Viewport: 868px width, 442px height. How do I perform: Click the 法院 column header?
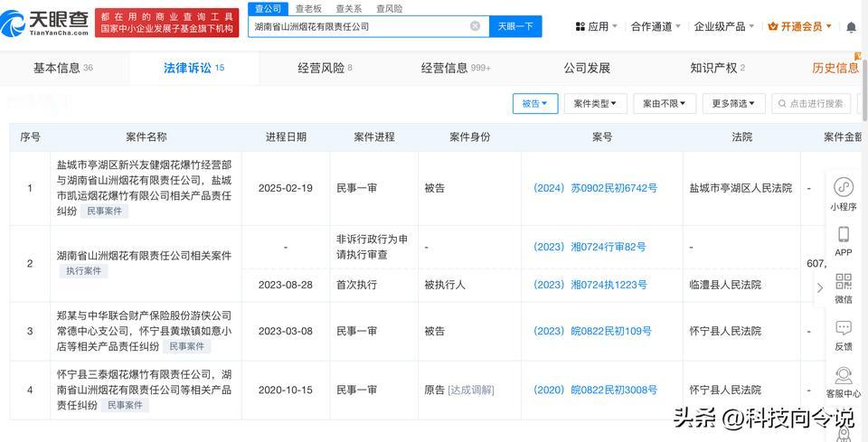[741, 137]
